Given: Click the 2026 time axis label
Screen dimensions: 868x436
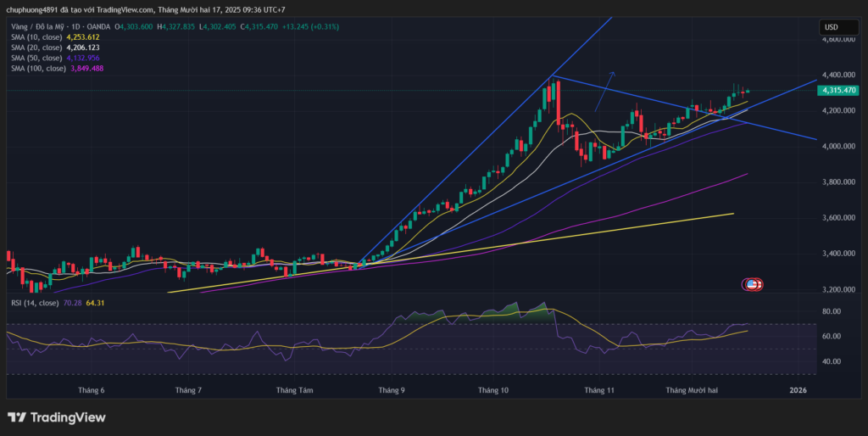Looking at the screenshot, I should tap(798, 390).
